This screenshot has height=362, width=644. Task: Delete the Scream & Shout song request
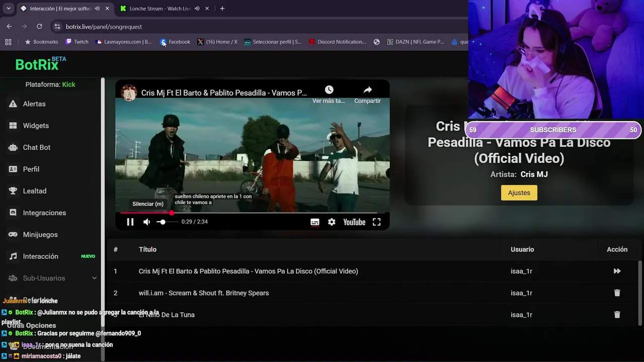(x=617, y=293)
